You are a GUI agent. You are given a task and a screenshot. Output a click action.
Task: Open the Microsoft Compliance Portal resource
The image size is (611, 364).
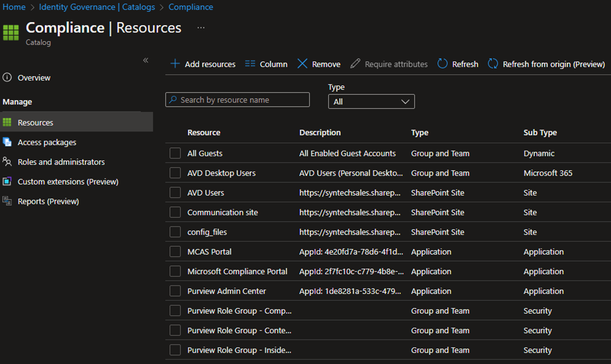pyautogui.click(x=237, y=272)
